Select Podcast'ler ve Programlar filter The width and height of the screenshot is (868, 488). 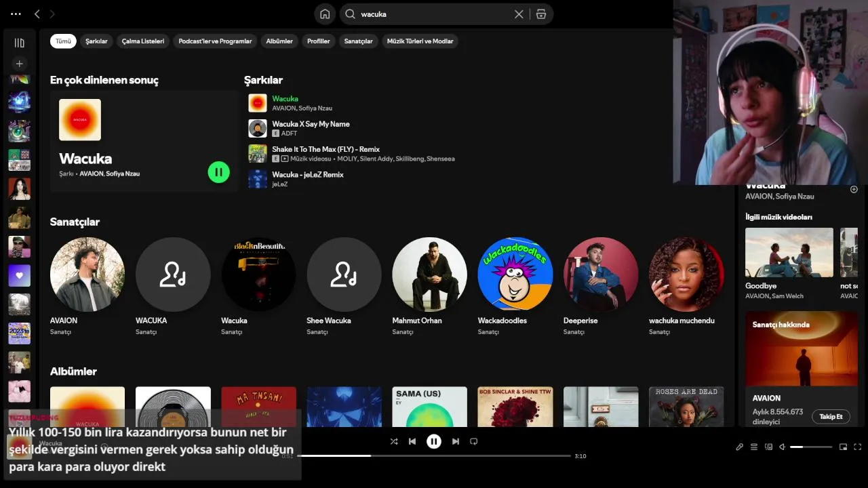[215, 41]
